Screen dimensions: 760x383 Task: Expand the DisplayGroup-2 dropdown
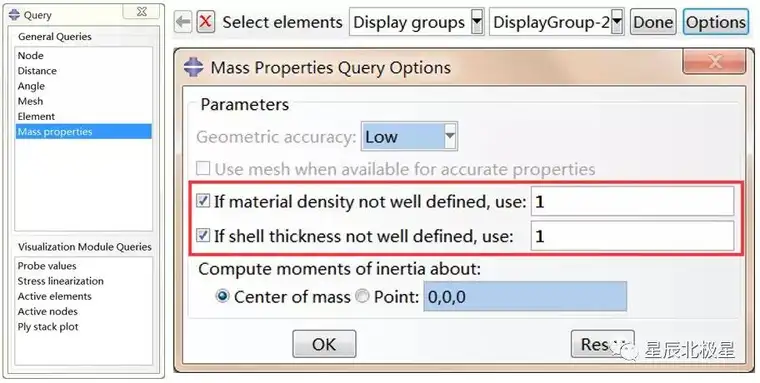(556, 22)
